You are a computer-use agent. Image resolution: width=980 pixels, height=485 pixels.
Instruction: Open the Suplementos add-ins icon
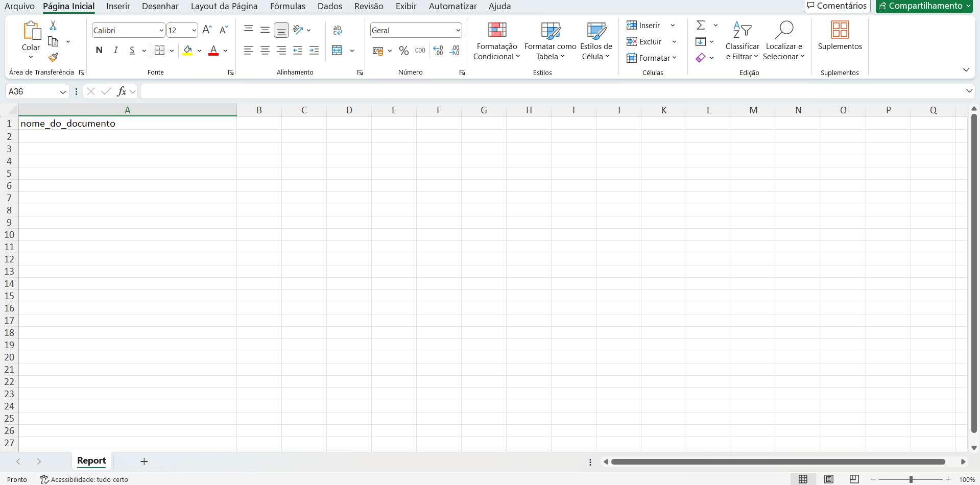click(840, 30)
